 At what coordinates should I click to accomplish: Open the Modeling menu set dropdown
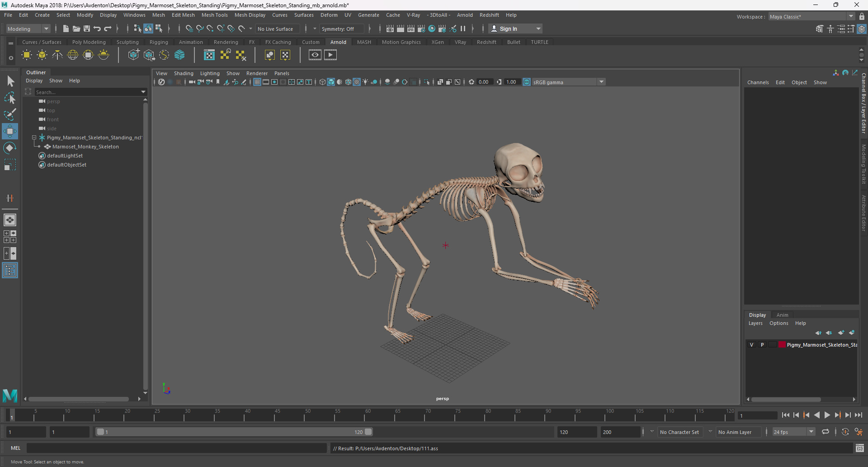coord(28,29)
